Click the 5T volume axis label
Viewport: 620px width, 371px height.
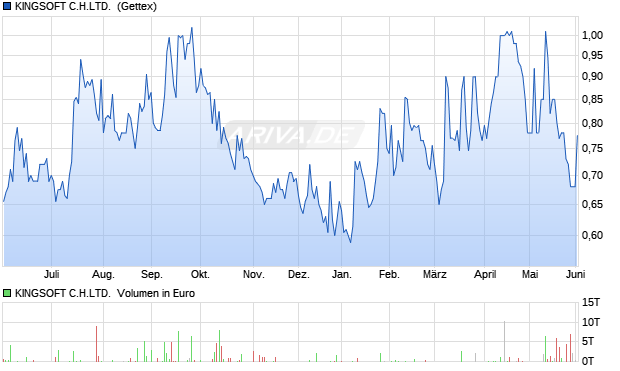click(x=588, y=341)
